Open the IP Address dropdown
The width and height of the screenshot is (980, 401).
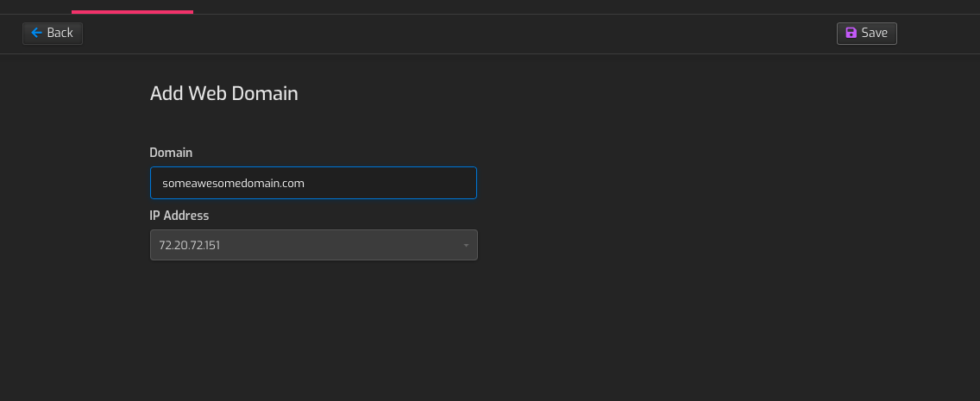point(314,245)
